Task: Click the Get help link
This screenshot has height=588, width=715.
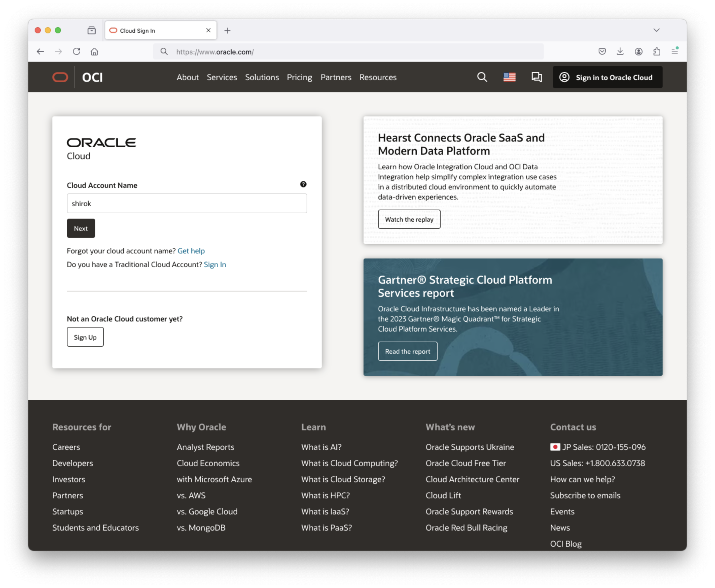Action: [x=191, y=251]
